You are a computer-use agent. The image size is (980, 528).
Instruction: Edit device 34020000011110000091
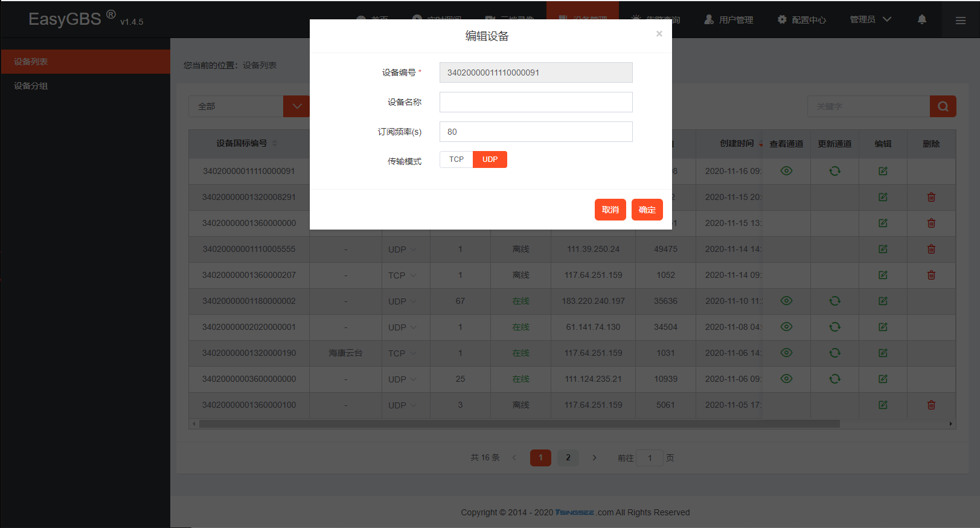pyautogui.click(x=883, y=171)
